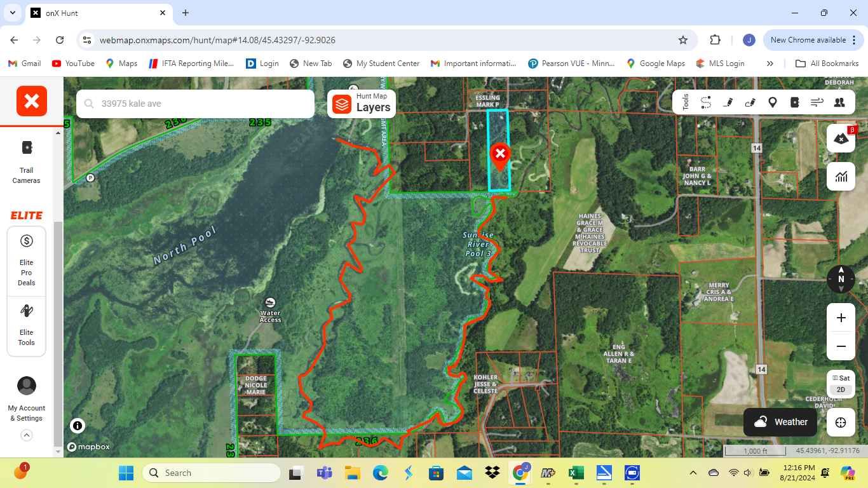The image size is (868, 488).
Task: Center map on my location
Action: (841, 423)
